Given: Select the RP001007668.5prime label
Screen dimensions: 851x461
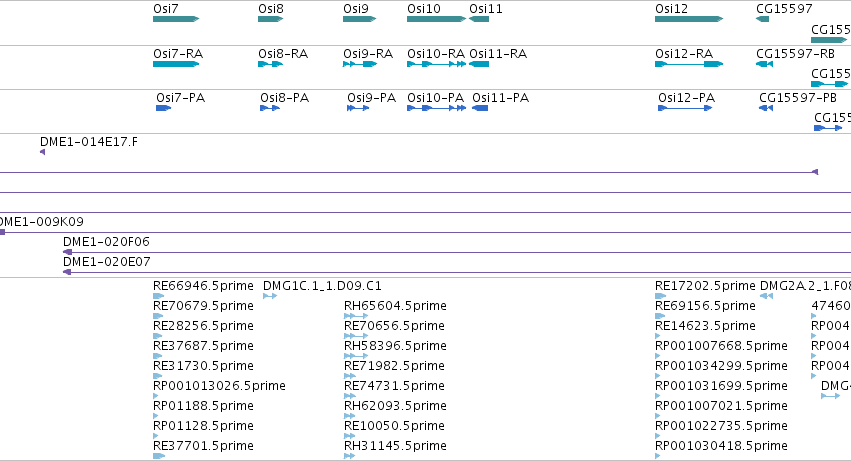Looking at the screenshot, I should click(x=721, y=346).
